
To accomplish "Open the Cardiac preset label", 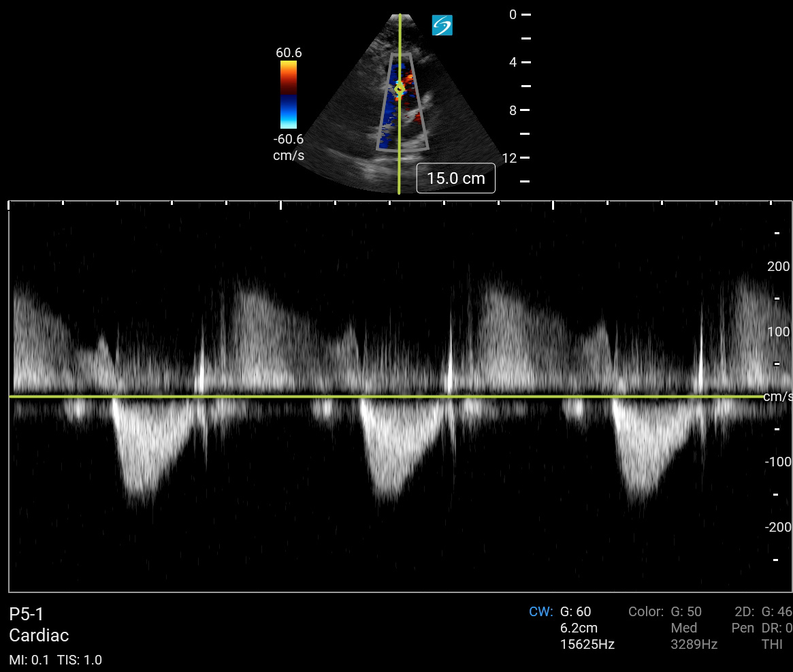I will coord(39,636).
